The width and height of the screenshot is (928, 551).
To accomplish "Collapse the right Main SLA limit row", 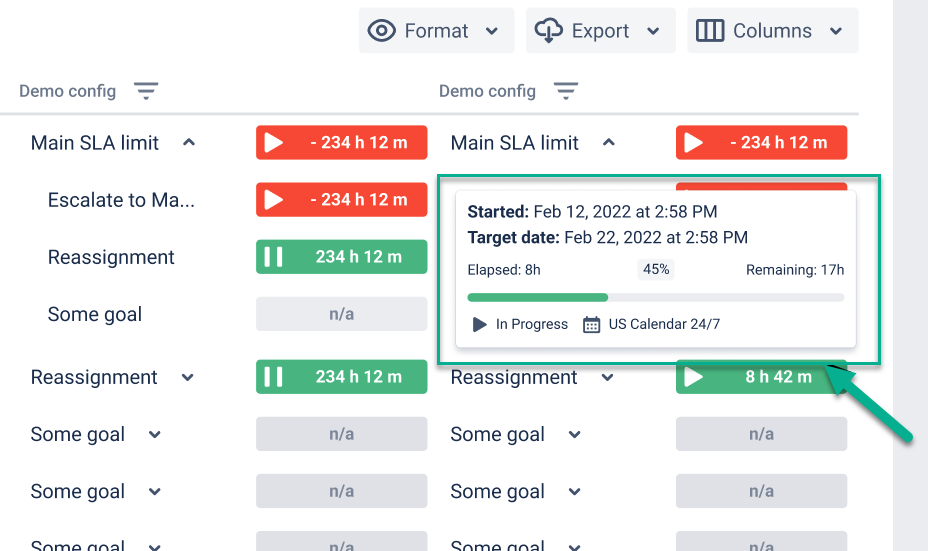I will pos(608,143).
